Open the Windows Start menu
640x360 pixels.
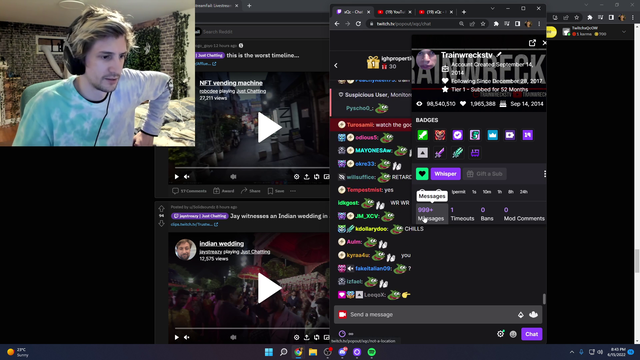(269, 352)
